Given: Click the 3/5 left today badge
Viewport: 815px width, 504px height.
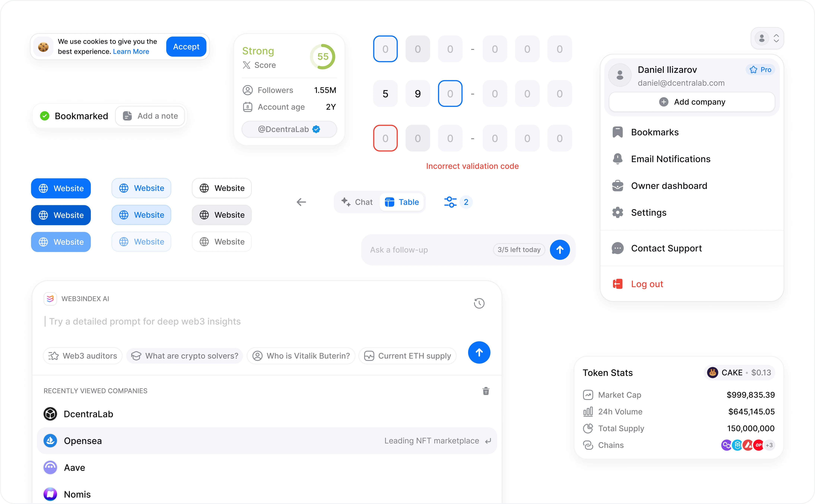Looking at the screenshot, I should [x=519, y=250].
